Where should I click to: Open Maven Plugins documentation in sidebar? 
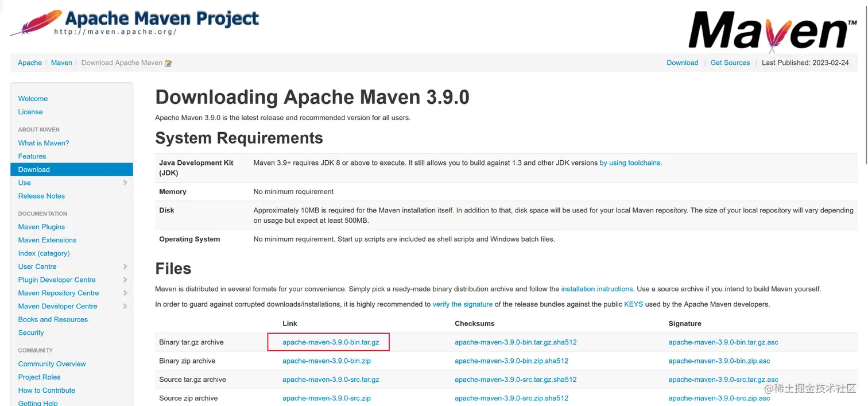(41, 227)
